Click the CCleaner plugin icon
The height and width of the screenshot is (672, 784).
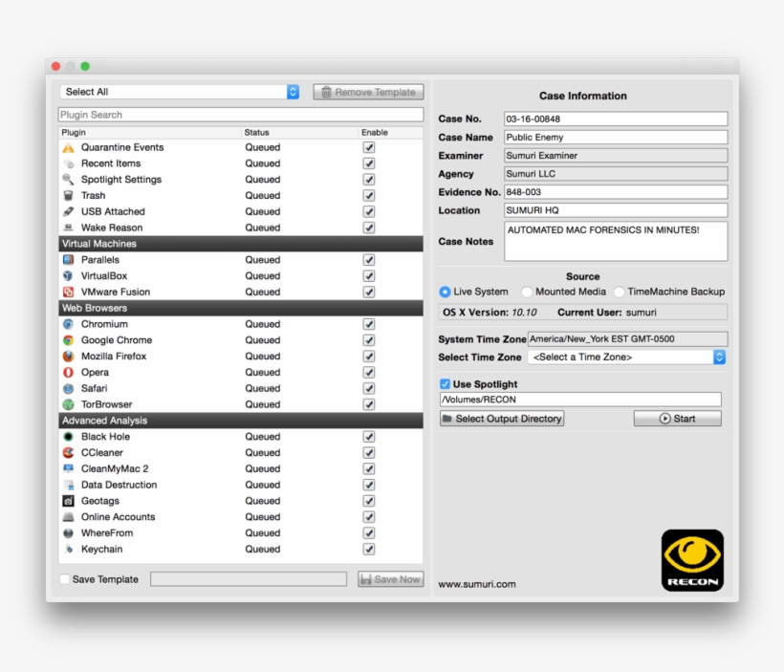point(69,452)
